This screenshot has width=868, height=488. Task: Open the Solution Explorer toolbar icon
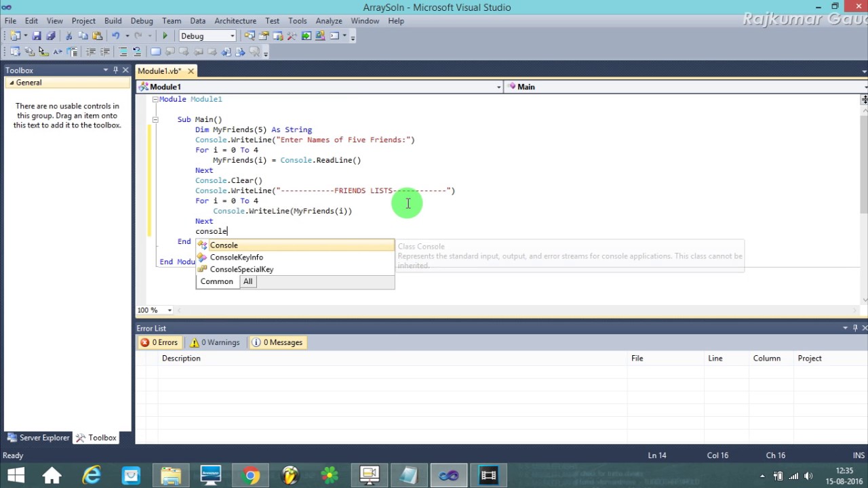point(250,36)
